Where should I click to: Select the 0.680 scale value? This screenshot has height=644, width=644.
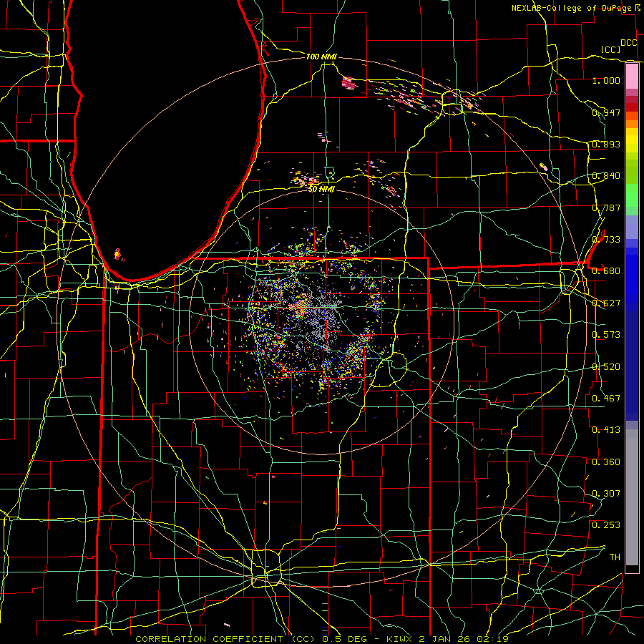coord(606,271)
